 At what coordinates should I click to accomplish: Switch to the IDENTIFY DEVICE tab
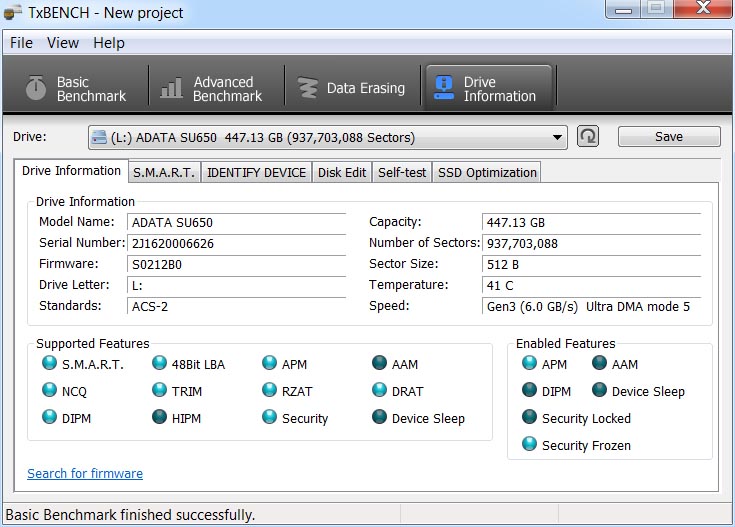[256, 173]
